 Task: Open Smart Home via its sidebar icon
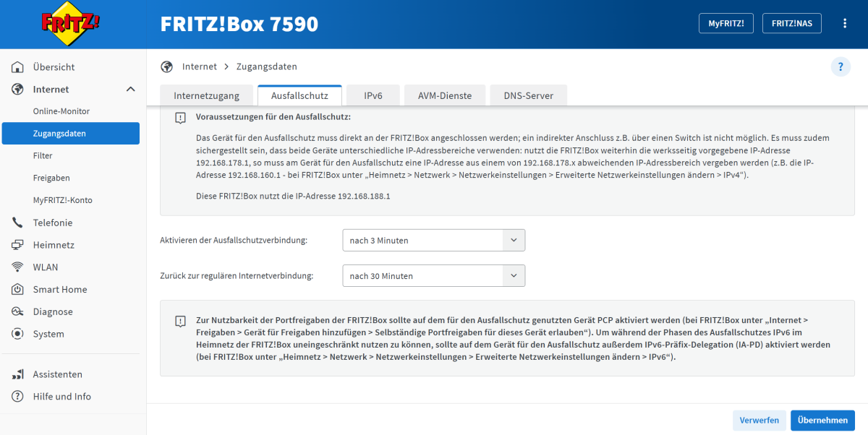(18, 290)
